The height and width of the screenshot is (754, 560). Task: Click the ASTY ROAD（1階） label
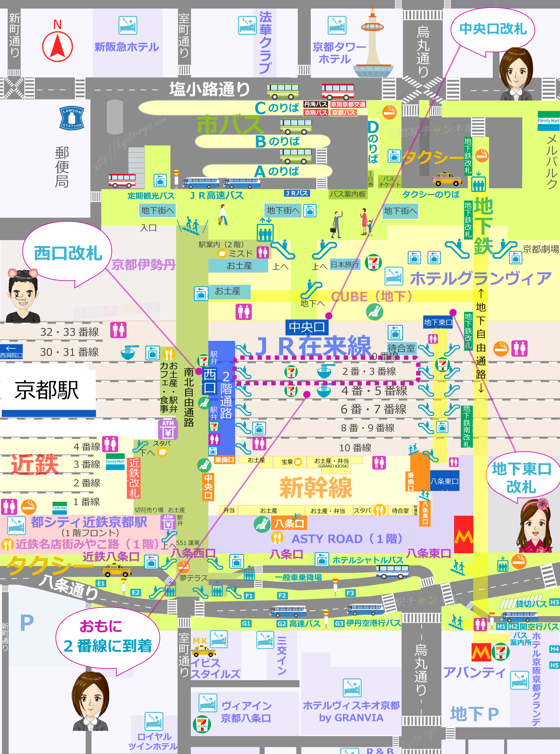347,538
